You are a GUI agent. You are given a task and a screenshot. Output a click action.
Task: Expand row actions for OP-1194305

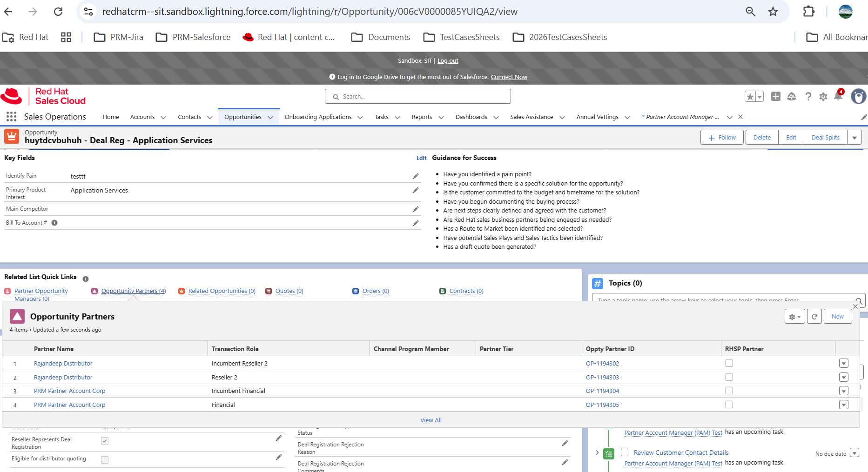coord(843,405)
